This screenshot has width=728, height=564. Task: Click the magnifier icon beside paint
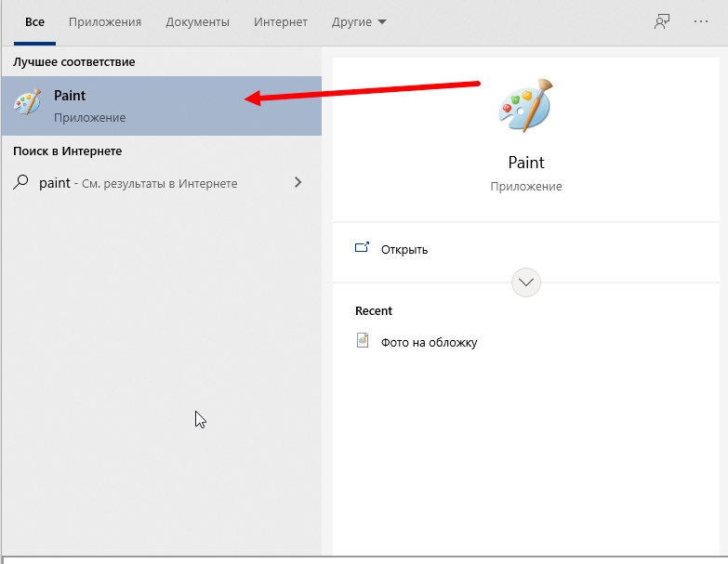click(20, 182)
